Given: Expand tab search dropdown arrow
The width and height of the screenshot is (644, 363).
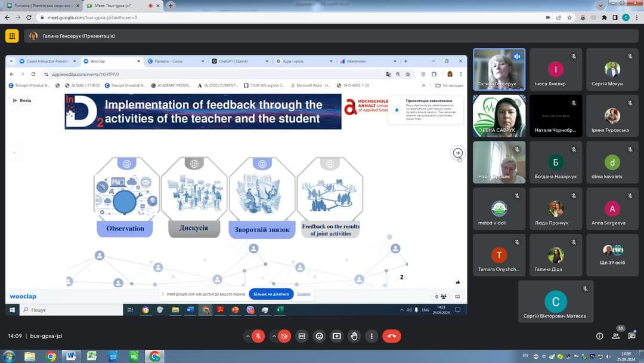Looking at the screenshot, I should 600,6.
